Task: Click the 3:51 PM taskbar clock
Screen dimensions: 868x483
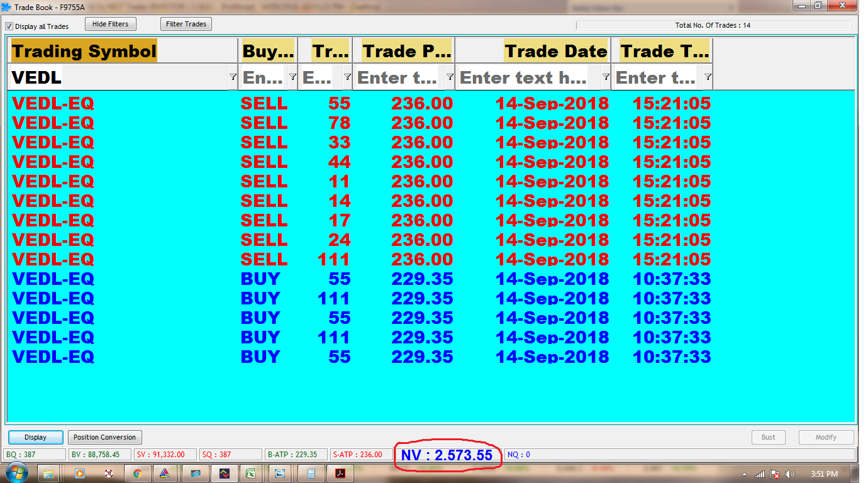Action: tap(824, 474)
